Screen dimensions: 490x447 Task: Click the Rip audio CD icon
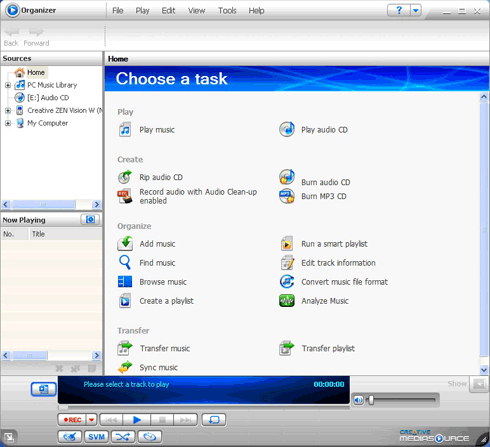125,177
